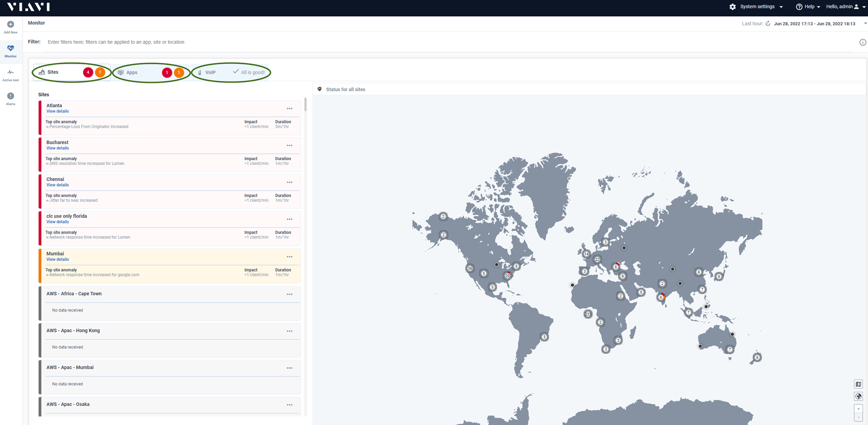Expand the Help menu
Screen dimensions: 868x425
808,7
